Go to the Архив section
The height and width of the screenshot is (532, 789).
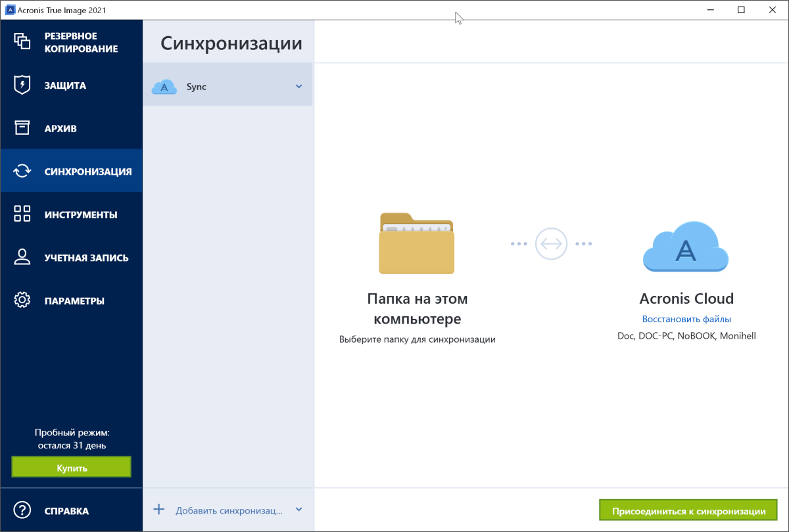coord(71,128)
